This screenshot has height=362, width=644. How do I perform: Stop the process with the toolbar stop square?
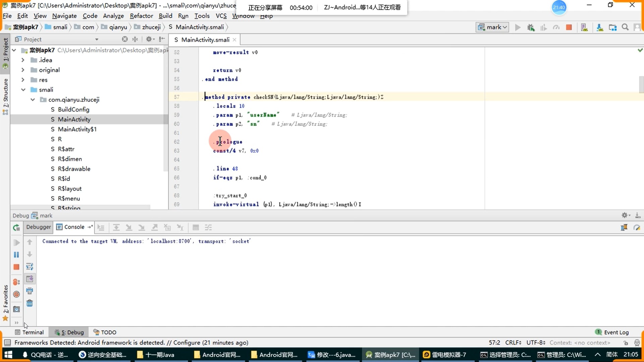569,27
